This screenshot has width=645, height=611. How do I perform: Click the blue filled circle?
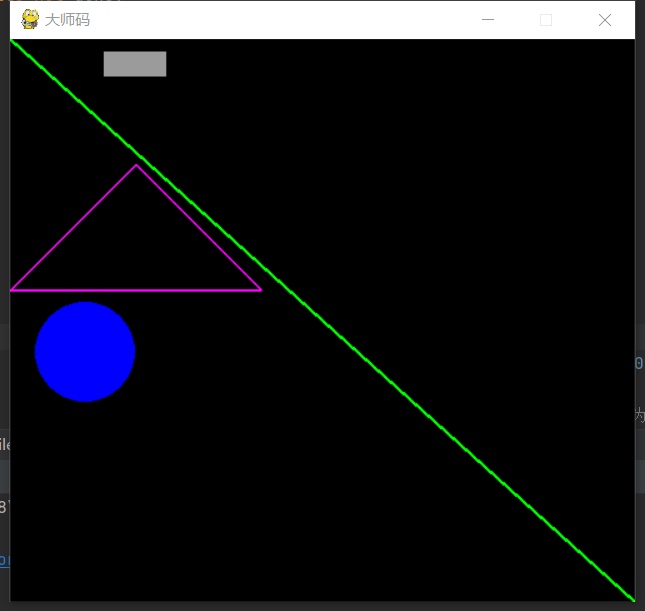(85, 352)
